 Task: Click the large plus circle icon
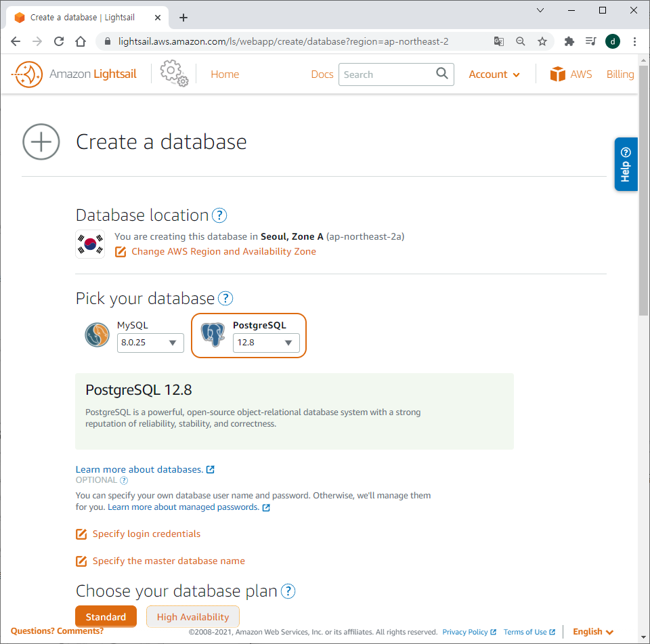click(x=41, y=142)
